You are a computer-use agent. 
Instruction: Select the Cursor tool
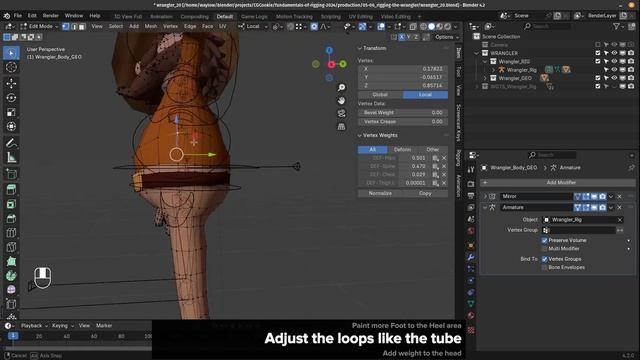tap(11, 67)
